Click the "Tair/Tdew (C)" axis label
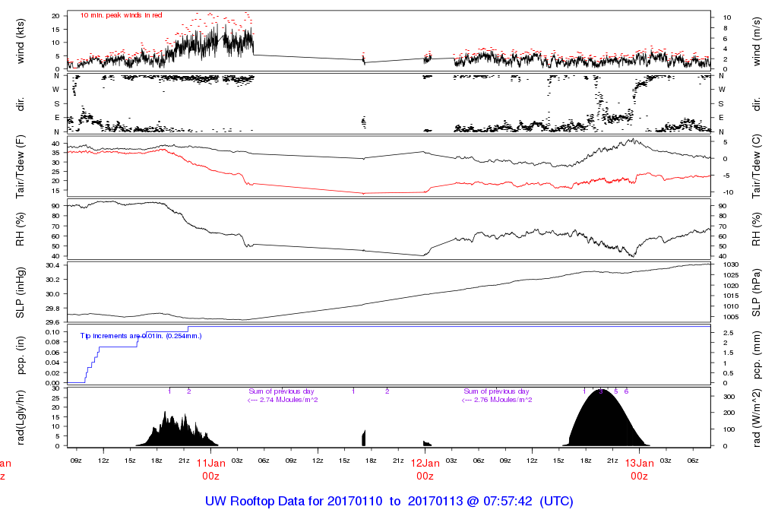The width and height of the screenshot is (778, 532). pyautogui.click(x=757, y=166)
